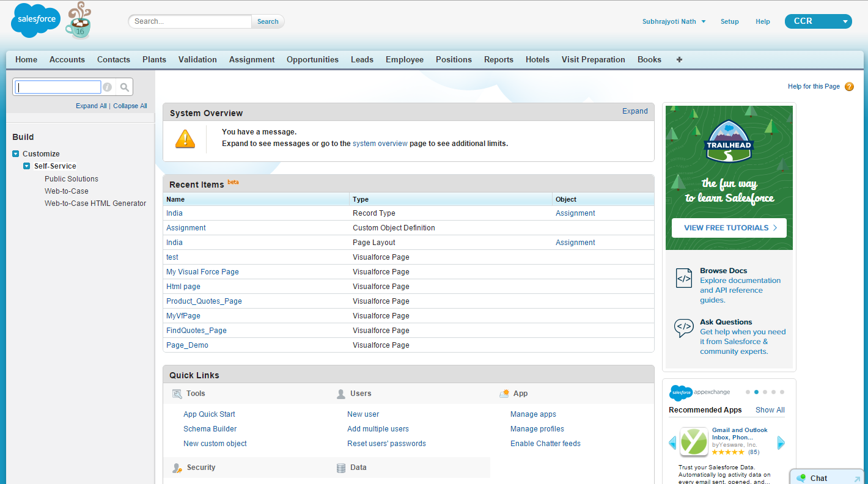Click Show All recommended apps
Viewport: 868px width, 484px height.
[770, 410]
